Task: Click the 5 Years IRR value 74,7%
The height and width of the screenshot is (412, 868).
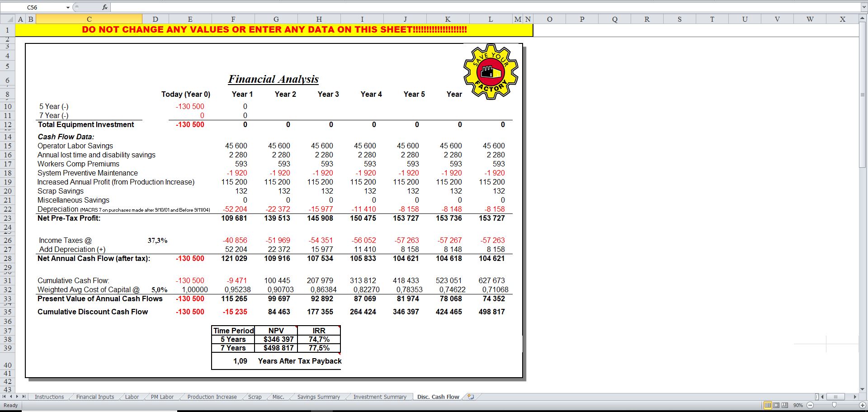Action: [x=319, y=339]
